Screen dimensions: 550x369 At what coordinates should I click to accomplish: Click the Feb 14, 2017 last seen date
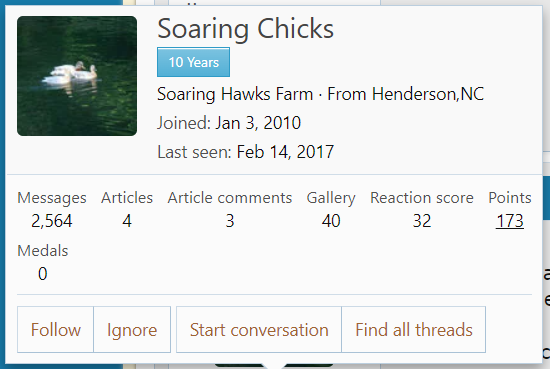285,152
